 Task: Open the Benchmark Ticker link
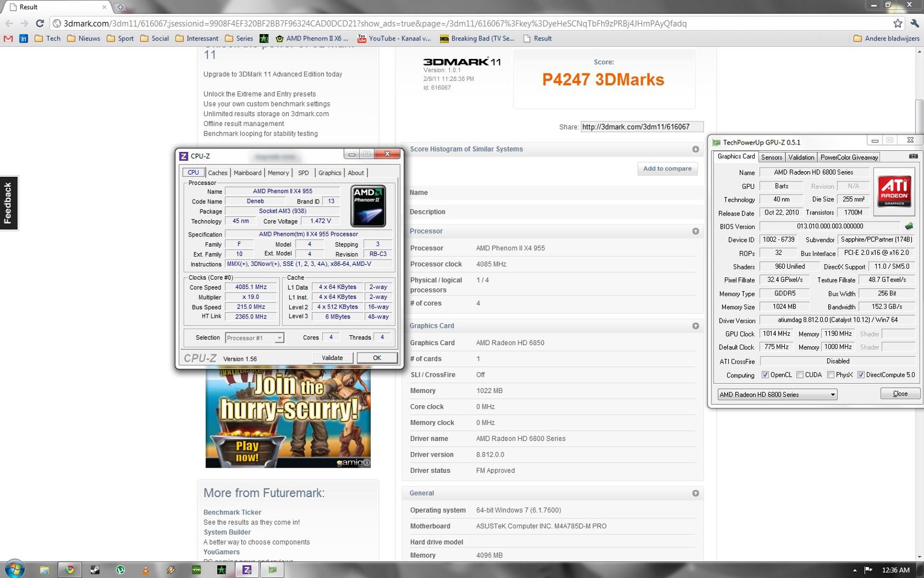point(232,513)
